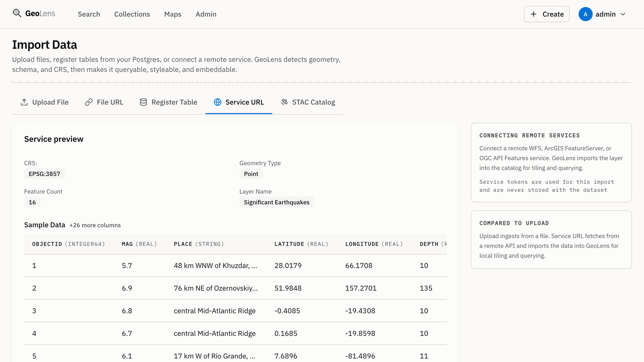Screen dimensions: 644x362
Task: Click the Connecting Remote Services heading
Action: 530,136
